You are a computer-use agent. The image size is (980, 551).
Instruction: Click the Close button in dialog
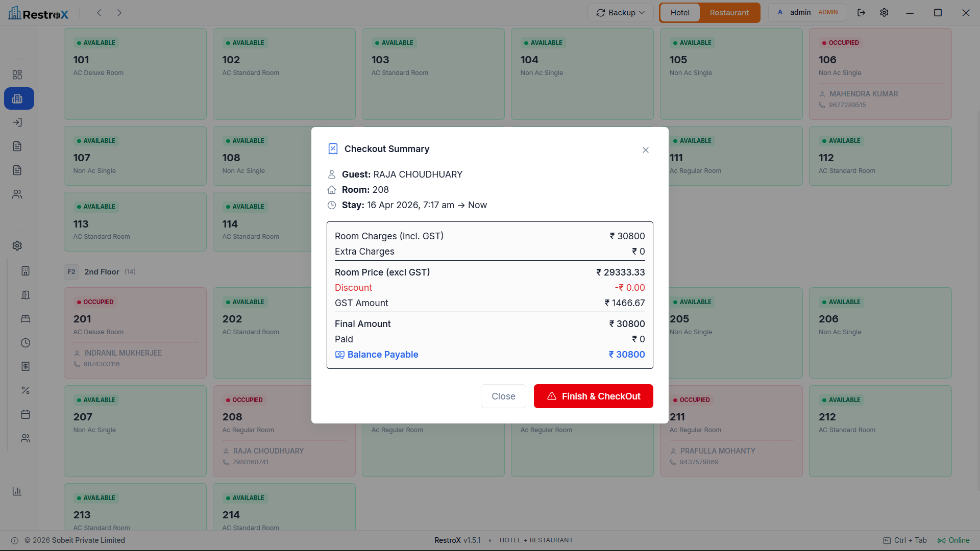coord(503,396)
